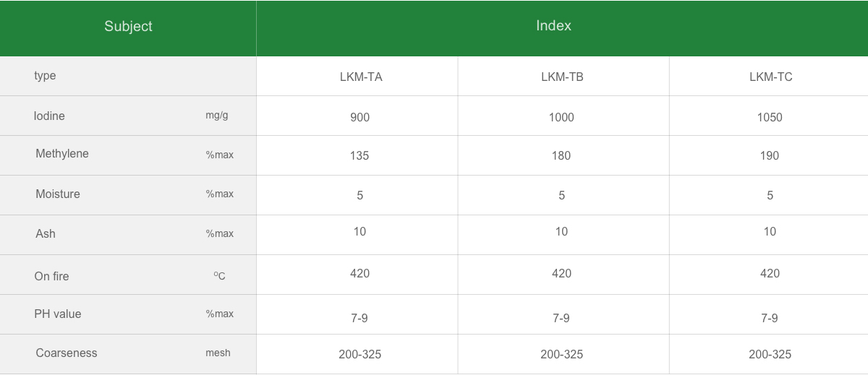Select the Iodine value 1050
The image size is (868, 375).
click(x=770, y=117)
